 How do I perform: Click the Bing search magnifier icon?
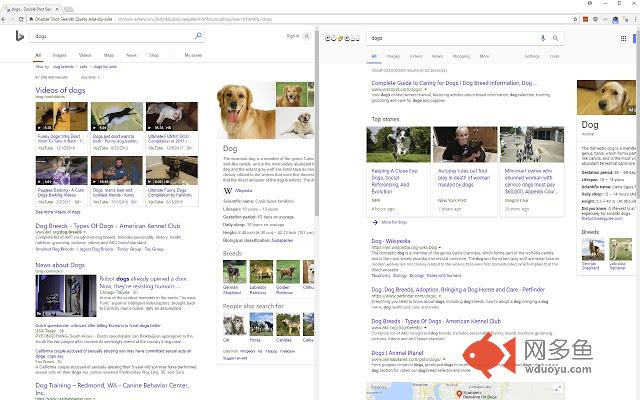click(x=198, y=36)
